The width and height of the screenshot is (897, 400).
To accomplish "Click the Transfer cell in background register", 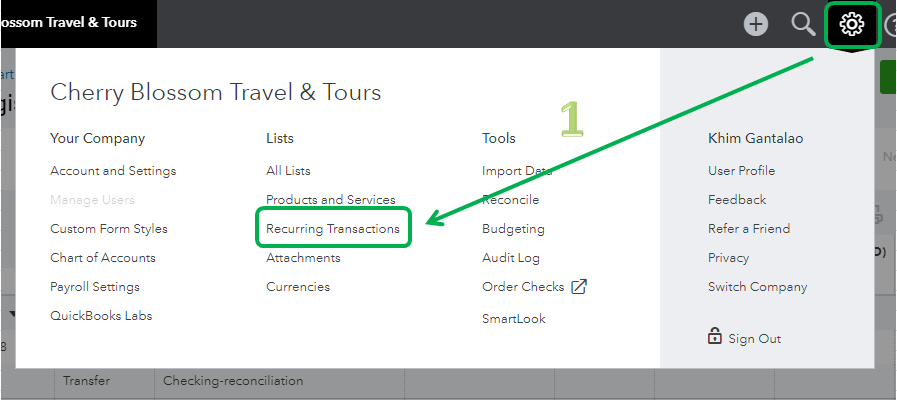I will click(x=86, y=381).
